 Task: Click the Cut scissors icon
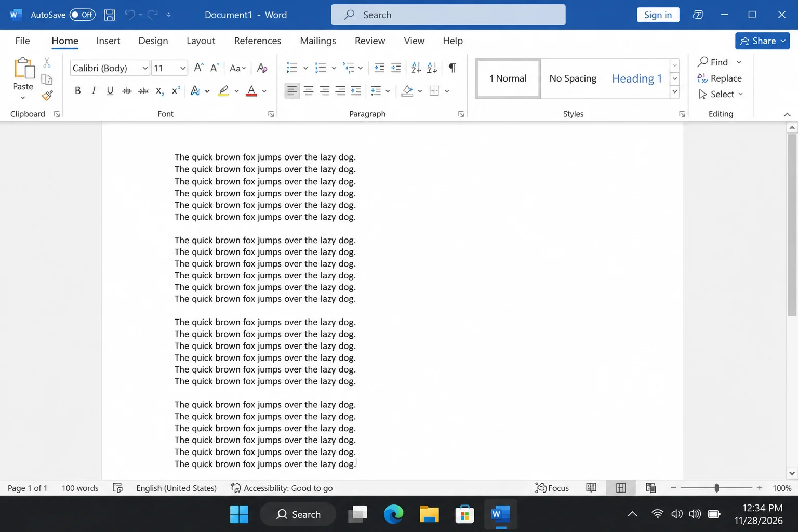47,63
